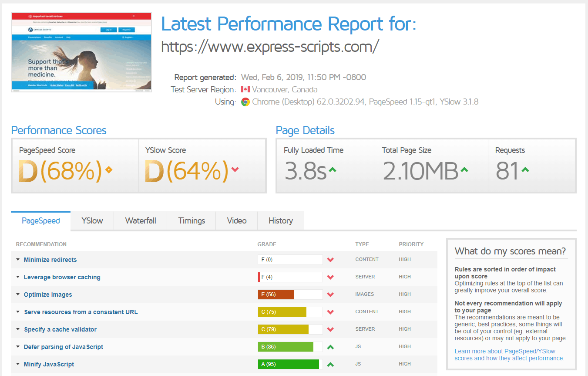The width and height of the screenshot is (588, 376).
Task: Switch to the YSlow tab
Action: point(92,220)
